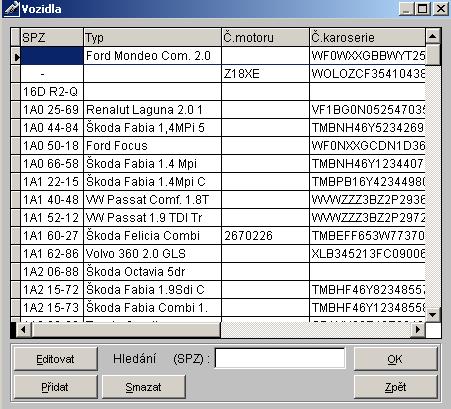Select the Ford Mondeo Com. 2.0 cell
Viewport: 451px width, 409px height.
point(152,56)
